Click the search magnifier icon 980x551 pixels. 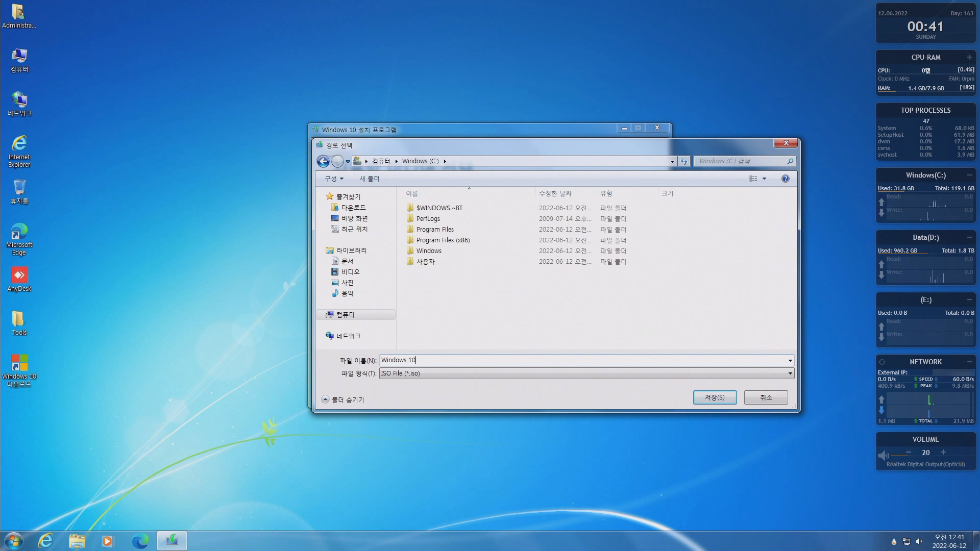[790, 161]
